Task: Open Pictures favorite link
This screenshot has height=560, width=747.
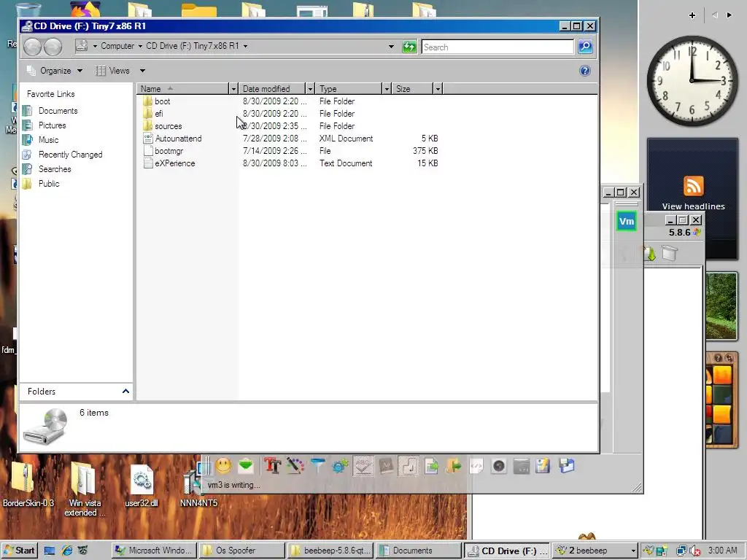Action: 52,125
